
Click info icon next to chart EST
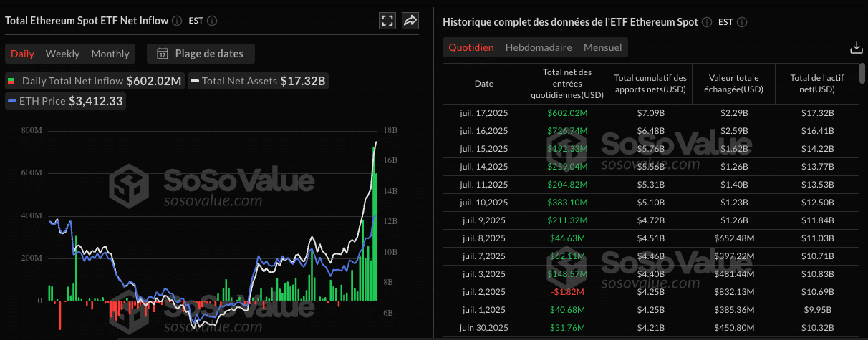point(212,21)
